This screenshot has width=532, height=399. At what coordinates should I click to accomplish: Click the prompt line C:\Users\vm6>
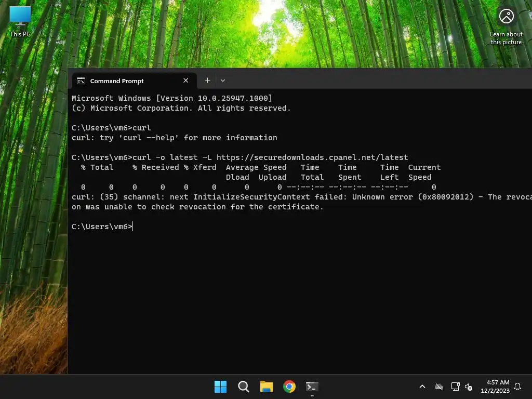[x=102, y=227]
